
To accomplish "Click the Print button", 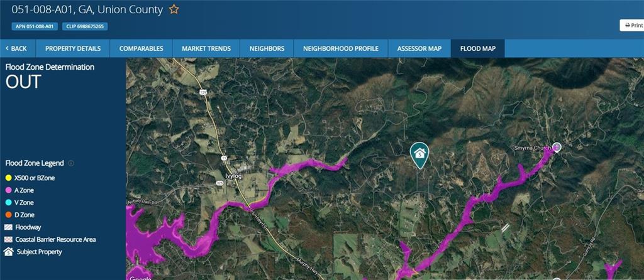I will point(633,25).
